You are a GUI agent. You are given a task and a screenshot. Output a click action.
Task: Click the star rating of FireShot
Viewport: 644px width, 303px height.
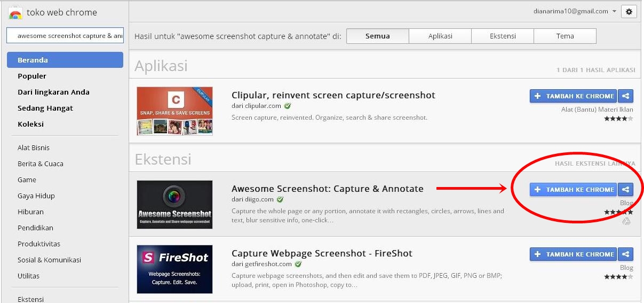coord(618,277)
